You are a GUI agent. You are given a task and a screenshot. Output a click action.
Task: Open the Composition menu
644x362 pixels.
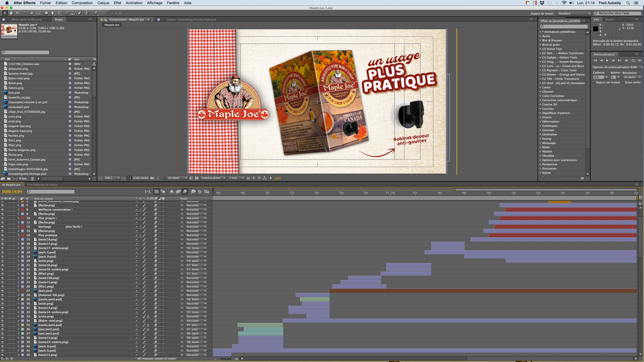tap(82, 3)
